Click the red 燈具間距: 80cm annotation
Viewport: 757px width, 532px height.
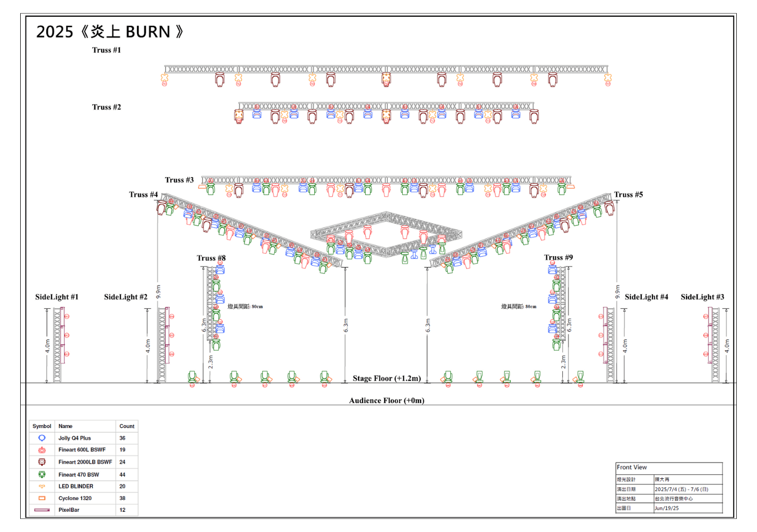[x=245, y=306]
